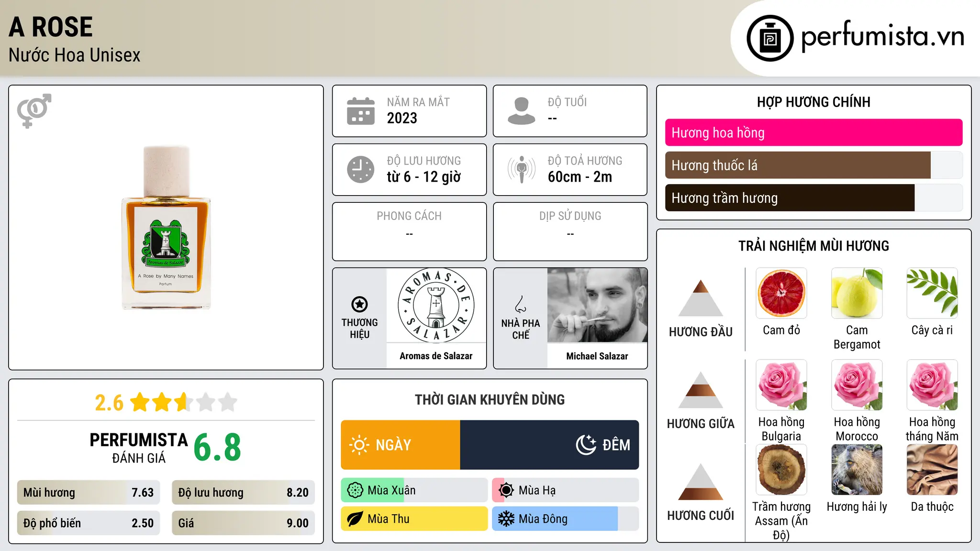This screenshot has width=980, height=551.
Task: Click the sillage value 60cm - 2m
Action: 580,177
